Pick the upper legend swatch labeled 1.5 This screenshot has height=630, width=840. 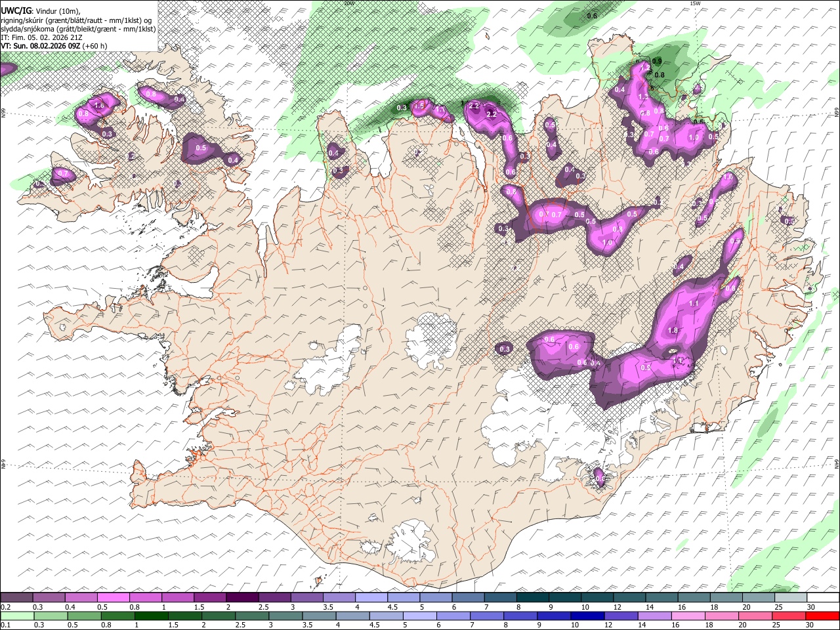pyautogui.click(x=210, y=598)
